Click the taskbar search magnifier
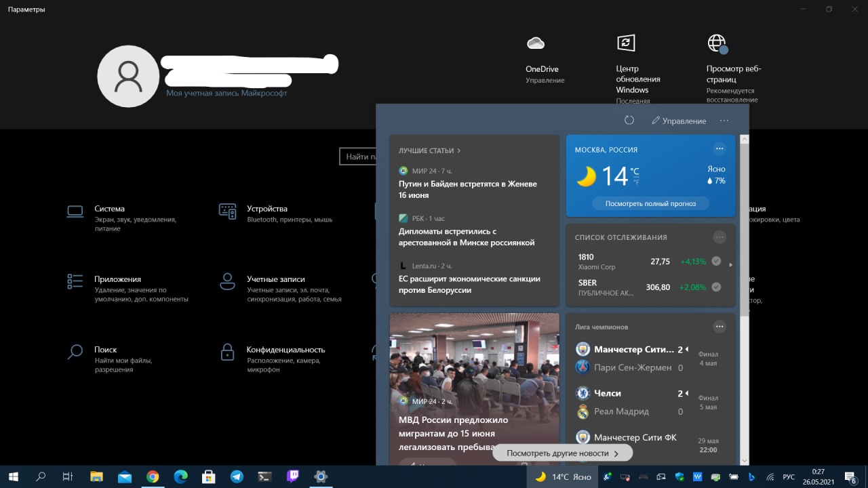Screen dimensions: 868x488 click(40, 476)
